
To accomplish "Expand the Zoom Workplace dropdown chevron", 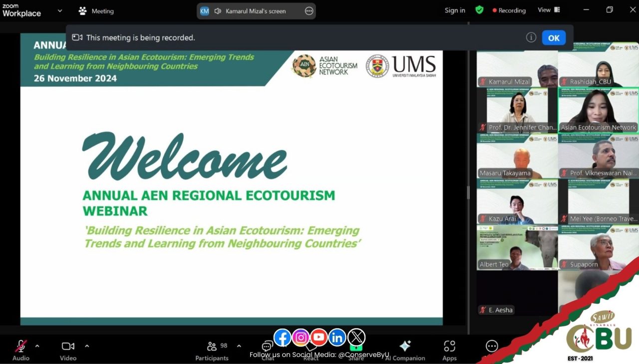I will [60, 10].
